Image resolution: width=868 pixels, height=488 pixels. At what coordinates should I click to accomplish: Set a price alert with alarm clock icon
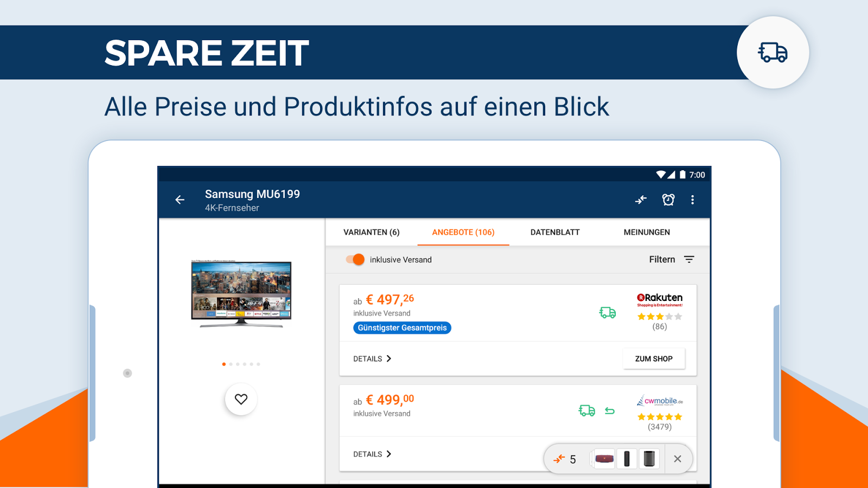coord(668,200)
